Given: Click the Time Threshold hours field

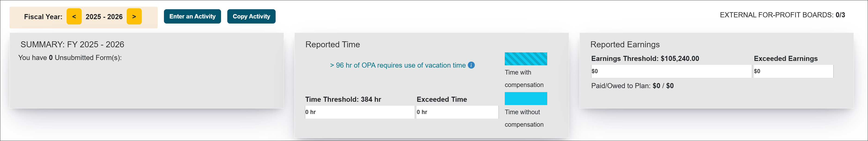Looking at the screenshot, I should point(359,112).
